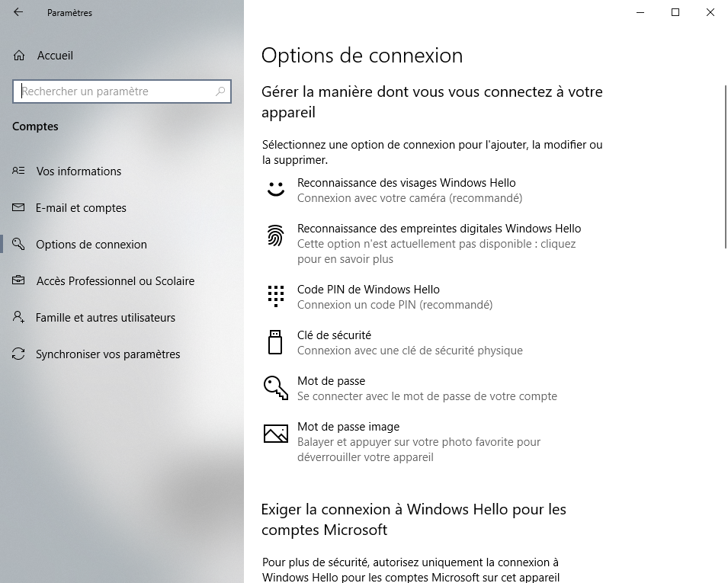This screenshot has width=728, height=583.
Task: Open Synchroniser vos paramètres
Action: (122, 354)
